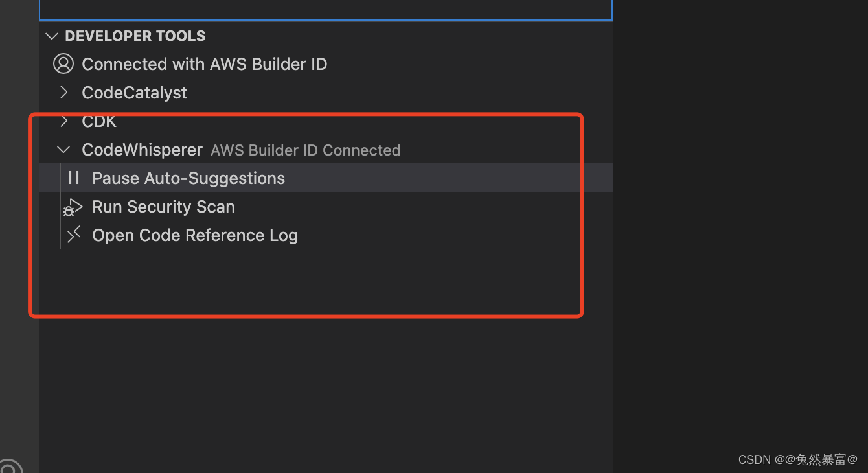Collapse the CodeWhisperer node chevron
The image size is (868, 473).
point(63,150)
